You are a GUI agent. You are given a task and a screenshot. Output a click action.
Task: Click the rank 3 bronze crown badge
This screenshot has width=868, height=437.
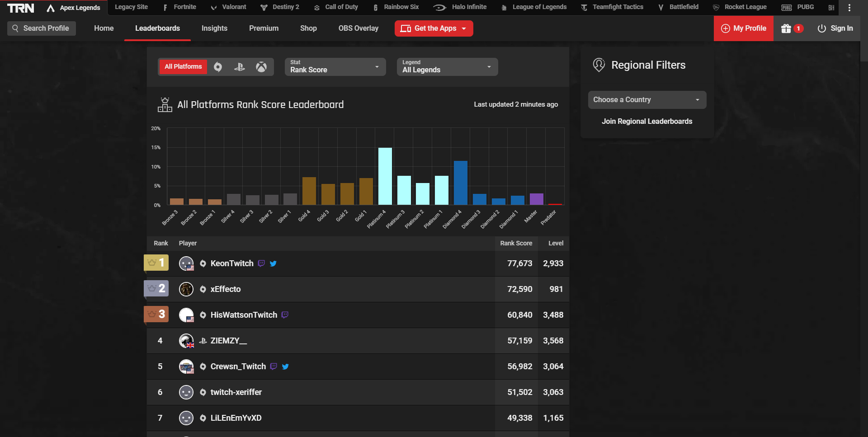156,314
